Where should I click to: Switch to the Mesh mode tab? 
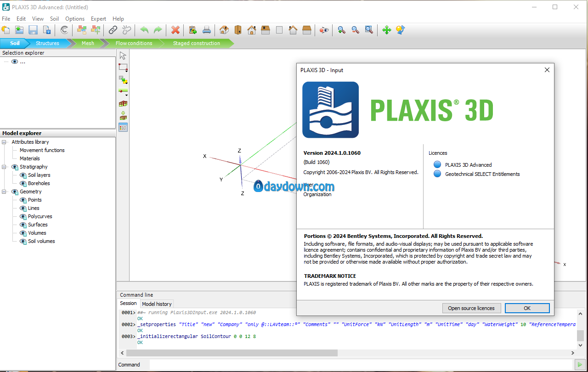88,43
